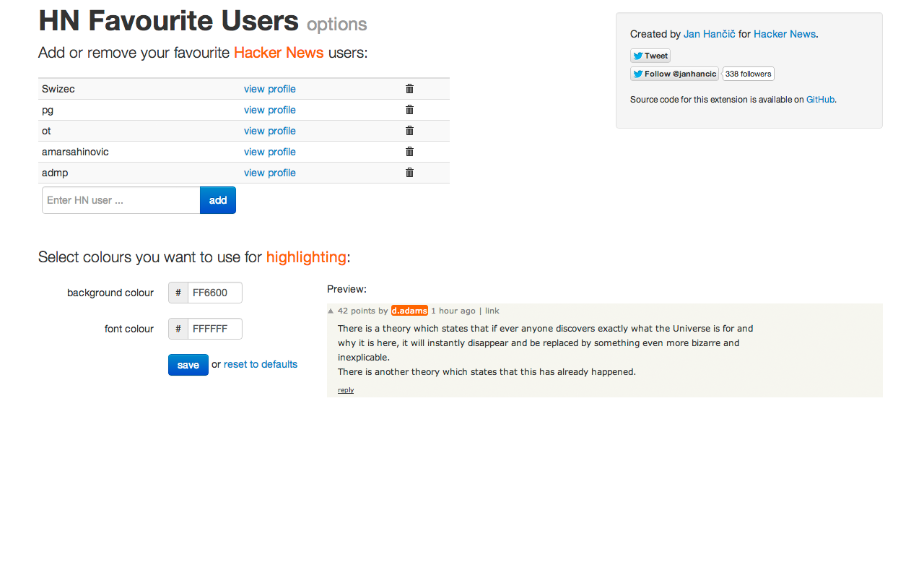This screenshot has height=578, width=924.
Task: Click the trash icon for ot
Action: pos(409,131)
